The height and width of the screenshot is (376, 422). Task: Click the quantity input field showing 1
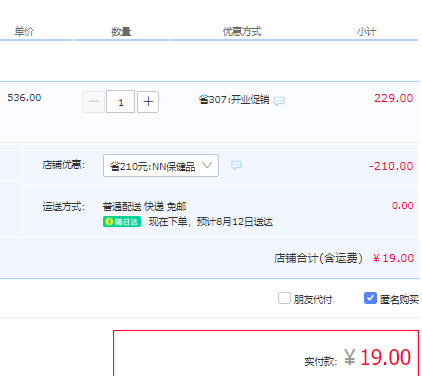pos(120,102)
